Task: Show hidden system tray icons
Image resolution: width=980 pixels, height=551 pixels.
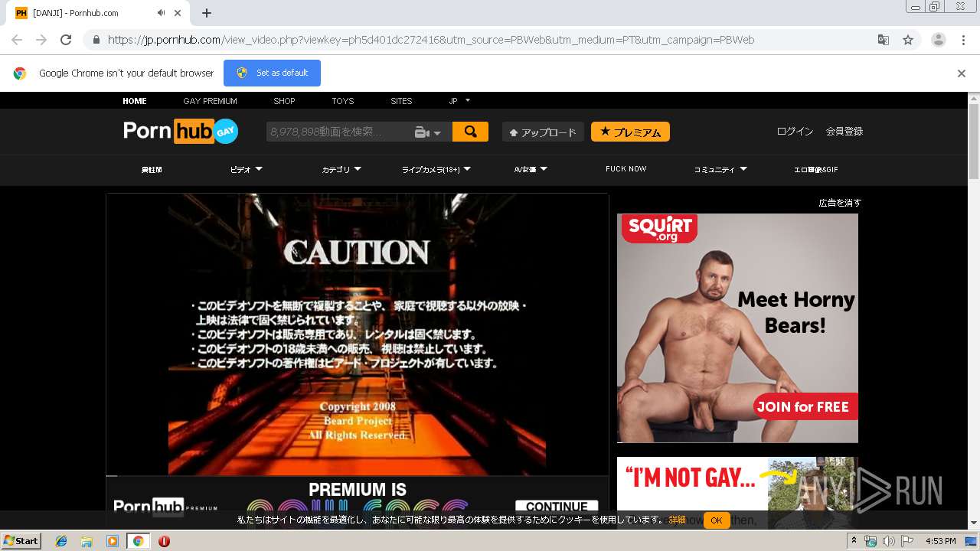Action: click(x=854, y=541)
